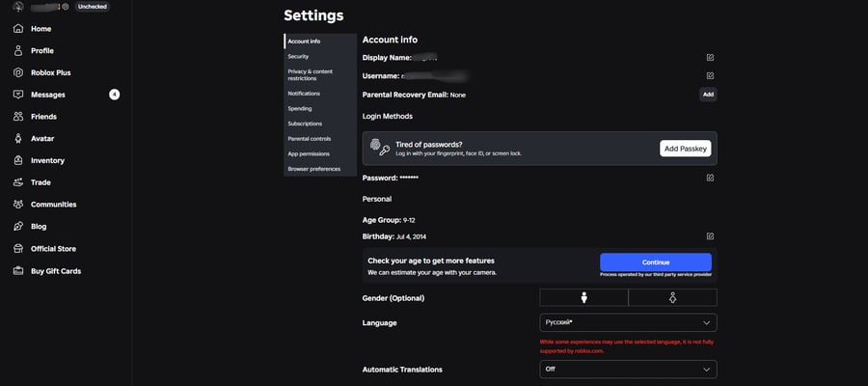This screenshot has height=386, width=868.
Task: Open Privacy & content restrictions tab
Action: tap(320, 74)
